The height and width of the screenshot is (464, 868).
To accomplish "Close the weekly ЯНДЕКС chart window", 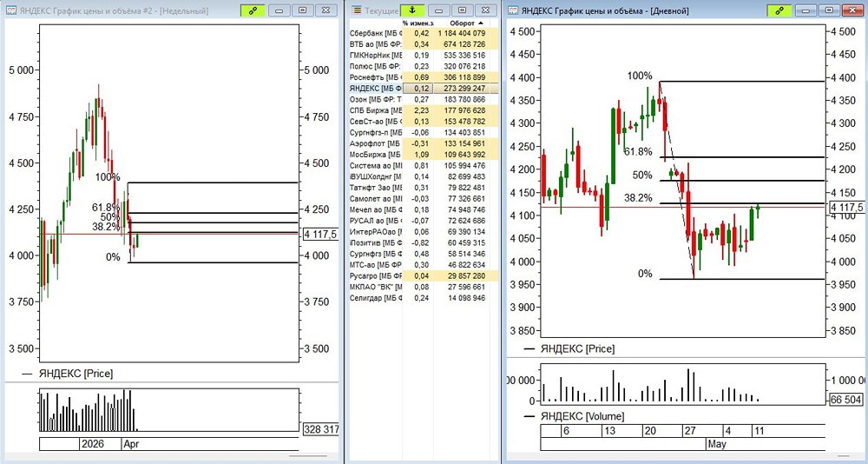I will 326,10.
